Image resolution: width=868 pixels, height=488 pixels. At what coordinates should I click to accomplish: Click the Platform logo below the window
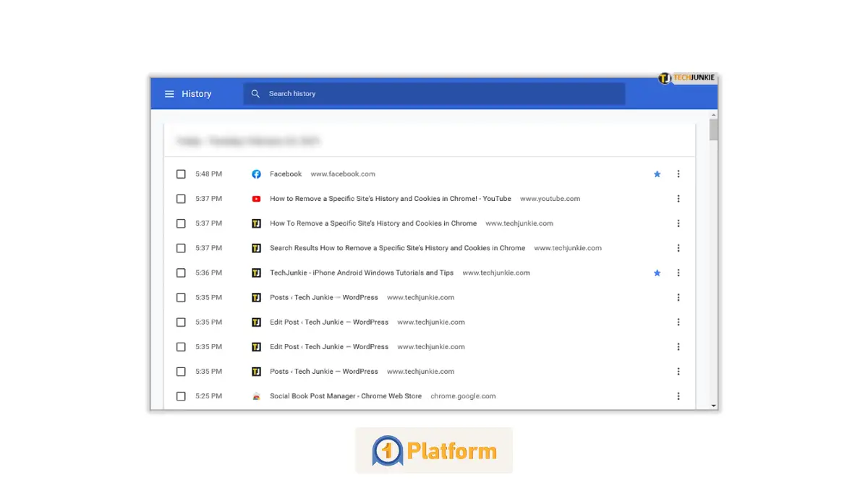pyautogui.click(x=433, y=450)
